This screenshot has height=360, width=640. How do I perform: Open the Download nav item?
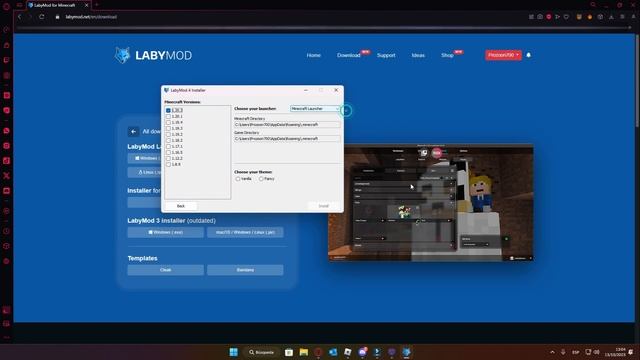click(349, 55)
